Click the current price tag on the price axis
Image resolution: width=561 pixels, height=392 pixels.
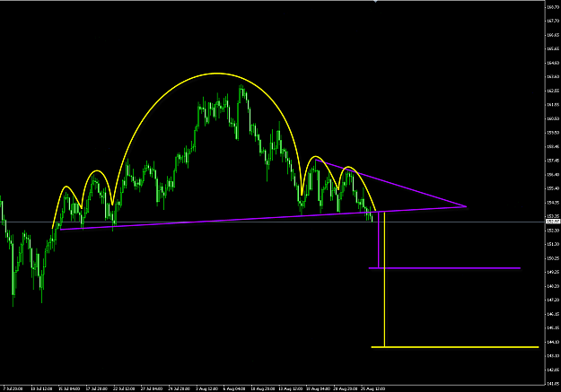pyautogui.click(x=553, y=222)
